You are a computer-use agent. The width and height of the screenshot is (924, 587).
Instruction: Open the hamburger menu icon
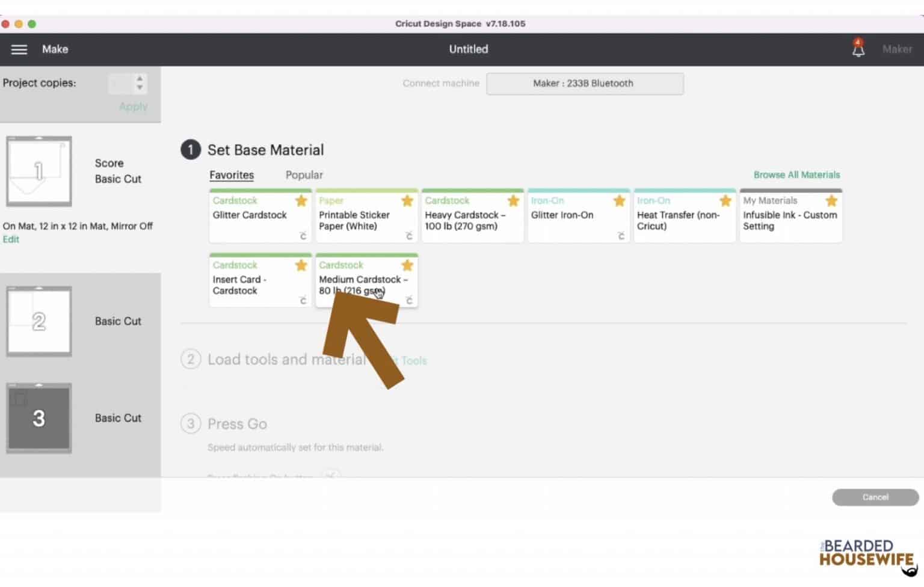[19, 49]
